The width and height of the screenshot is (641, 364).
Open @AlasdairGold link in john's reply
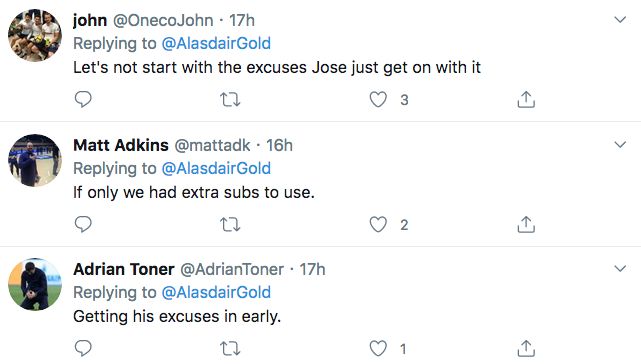click(216, 43)
